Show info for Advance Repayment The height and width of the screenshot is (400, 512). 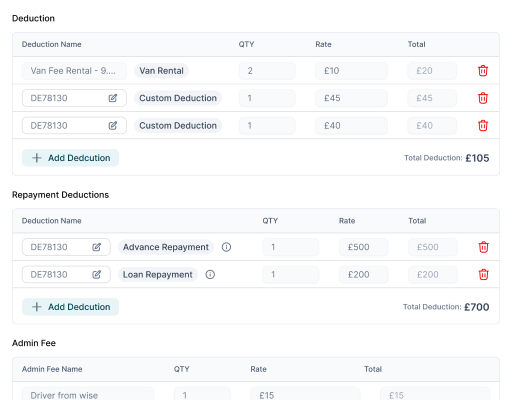tap(226, 247)
